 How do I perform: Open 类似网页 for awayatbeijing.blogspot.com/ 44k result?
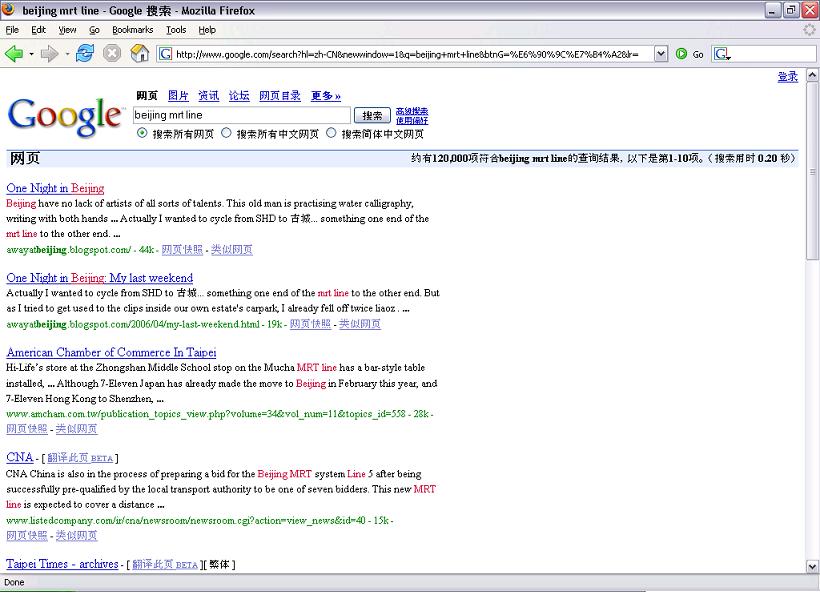[x=232, y=249]
